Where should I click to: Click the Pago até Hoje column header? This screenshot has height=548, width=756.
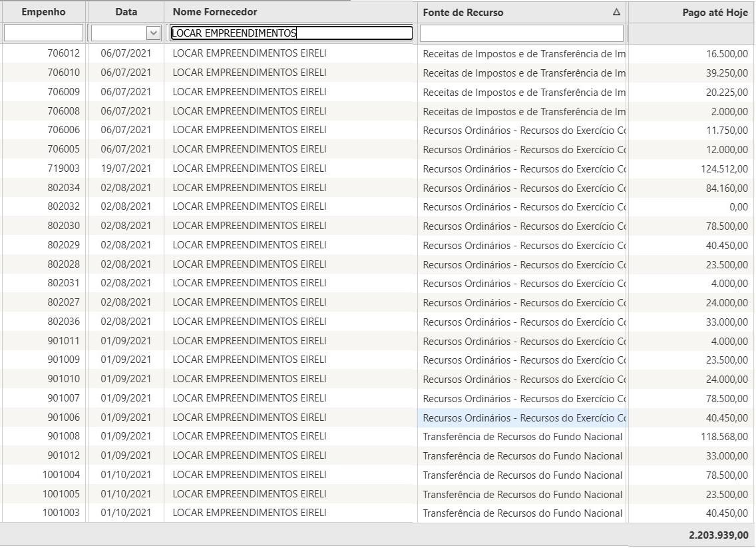click(x=715, y=12)
